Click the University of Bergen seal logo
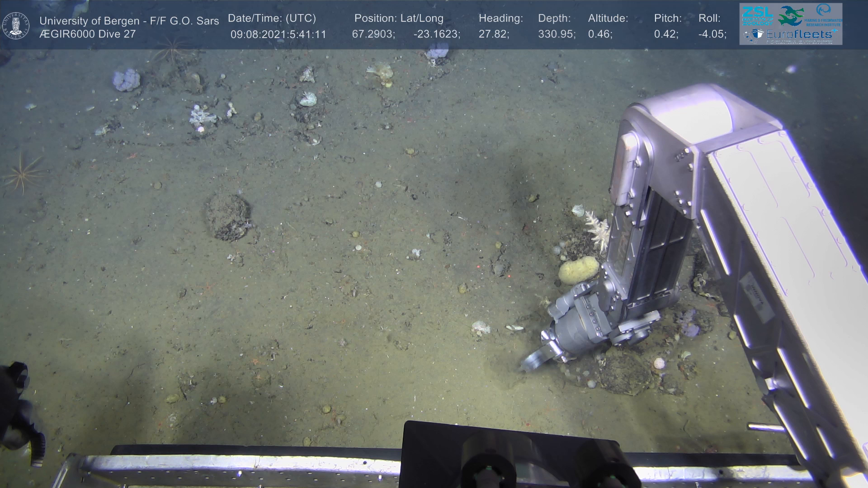The height and width of the screenshot is (488, 868). click(16, 26)
